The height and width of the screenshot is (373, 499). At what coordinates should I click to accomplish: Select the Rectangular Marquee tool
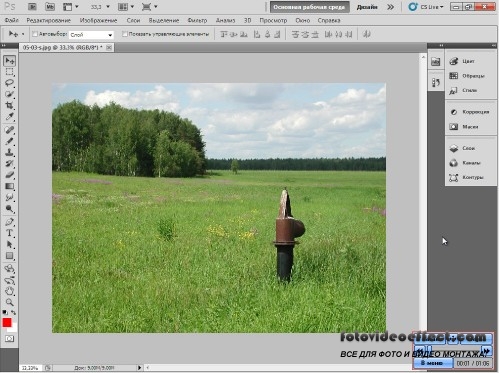9,72
